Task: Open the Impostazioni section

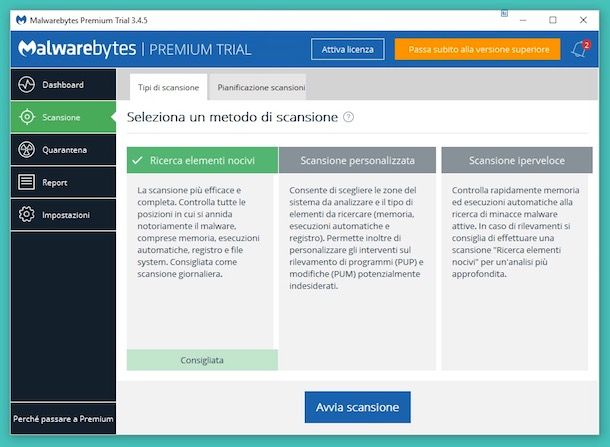Action: click(63, 215)
